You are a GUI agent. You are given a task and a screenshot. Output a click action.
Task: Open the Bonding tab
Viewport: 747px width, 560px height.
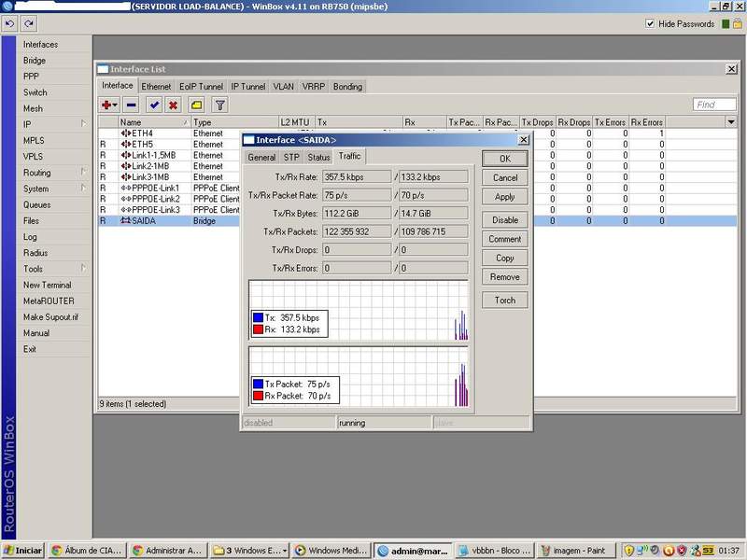pos(347,87)
